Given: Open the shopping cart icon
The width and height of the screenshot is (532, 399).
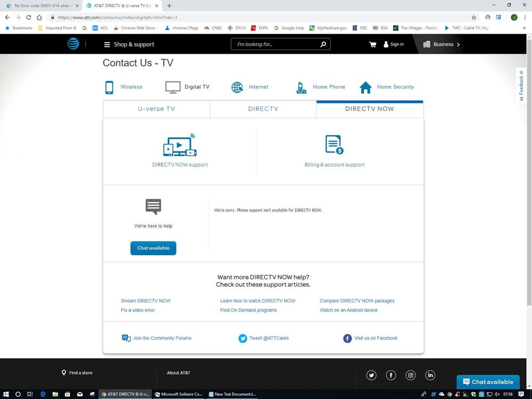Looking at the screenshot, I should coord(373,44).
